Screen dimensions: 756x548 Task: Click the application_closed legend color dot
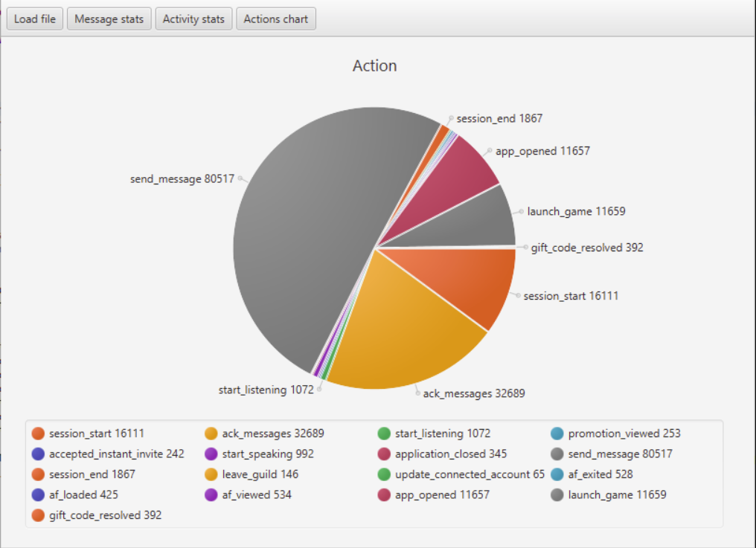(x=384, y=454)
